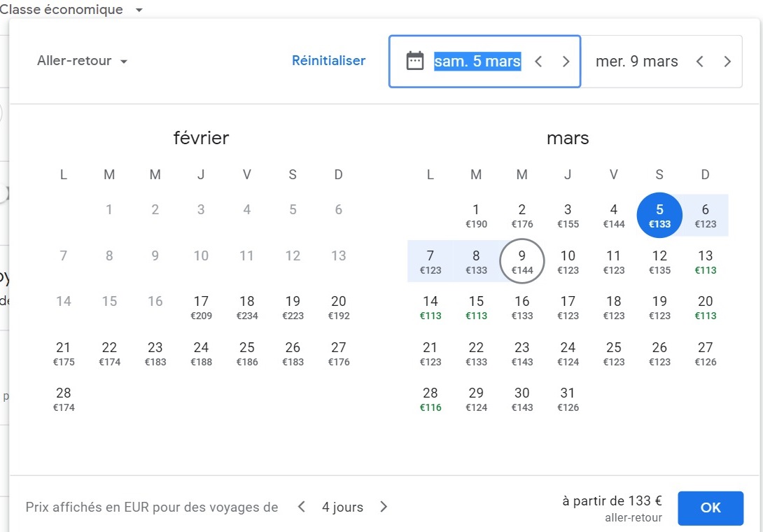
Task: Select 28 March with green €116 price
Action: pos(430,399)
